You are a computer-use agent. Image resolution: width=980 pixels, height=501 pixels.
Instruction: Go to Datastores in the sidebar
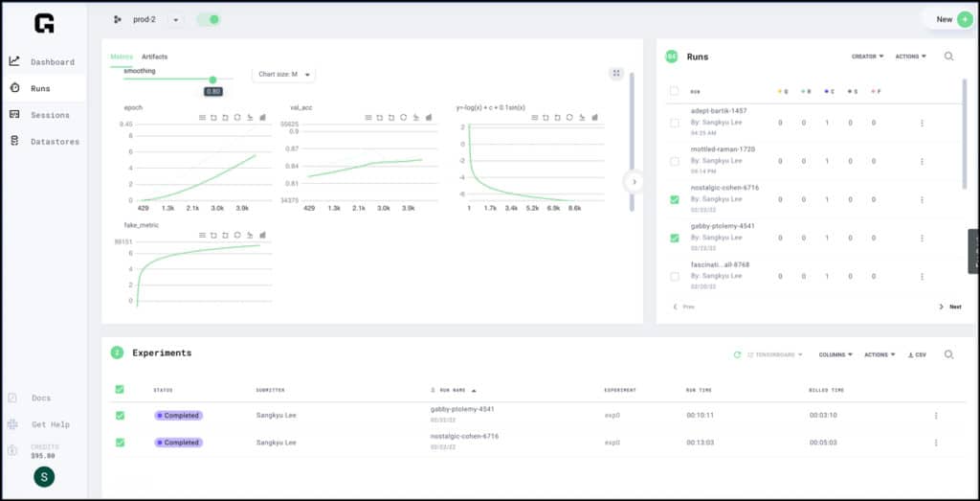pos(43,142)
